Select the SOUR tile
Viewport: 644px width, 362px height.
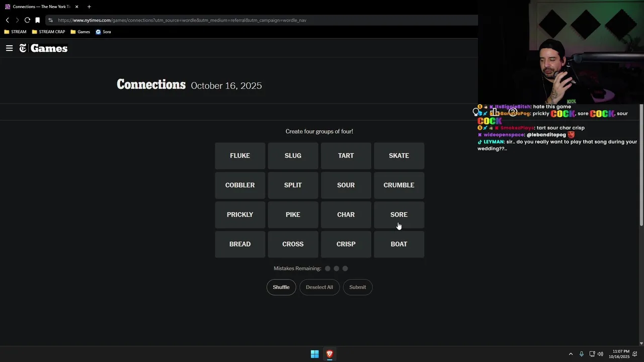(346, 185)
